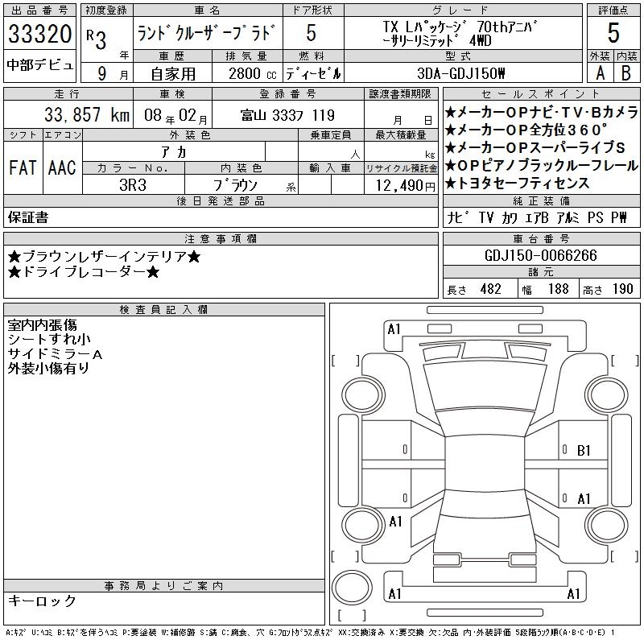The image size is (644, 644).
Task: Click A1 mark on front bumper diagram
Action: (x=394, y=329)
